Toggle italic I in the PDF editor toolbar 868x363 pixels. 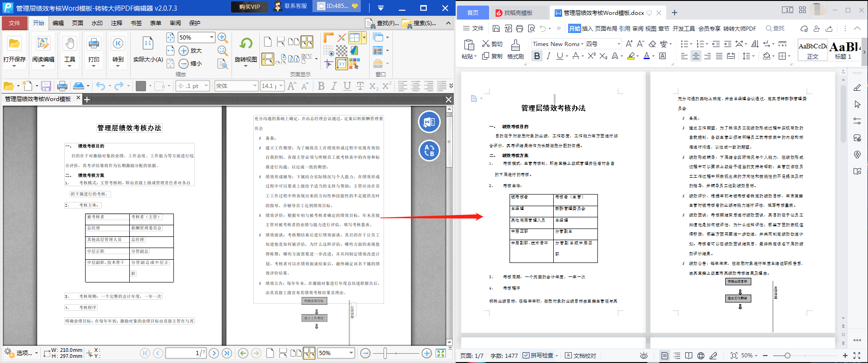coord(334,86)
